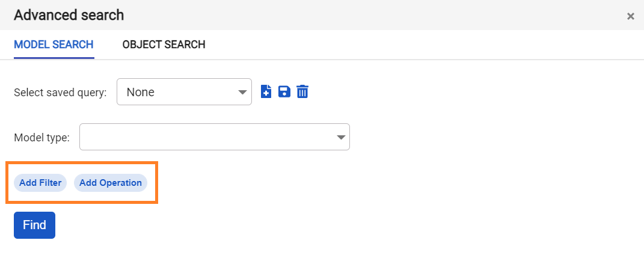Run the search with Find button

(x=34, y=225)
